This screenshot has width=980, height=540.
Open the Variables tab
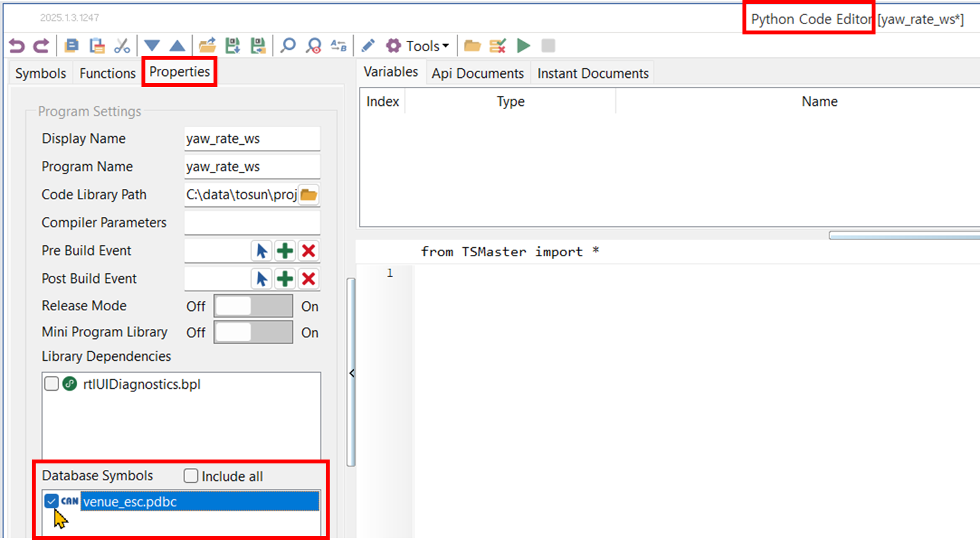pyautogui.click(x=391, y=71)
